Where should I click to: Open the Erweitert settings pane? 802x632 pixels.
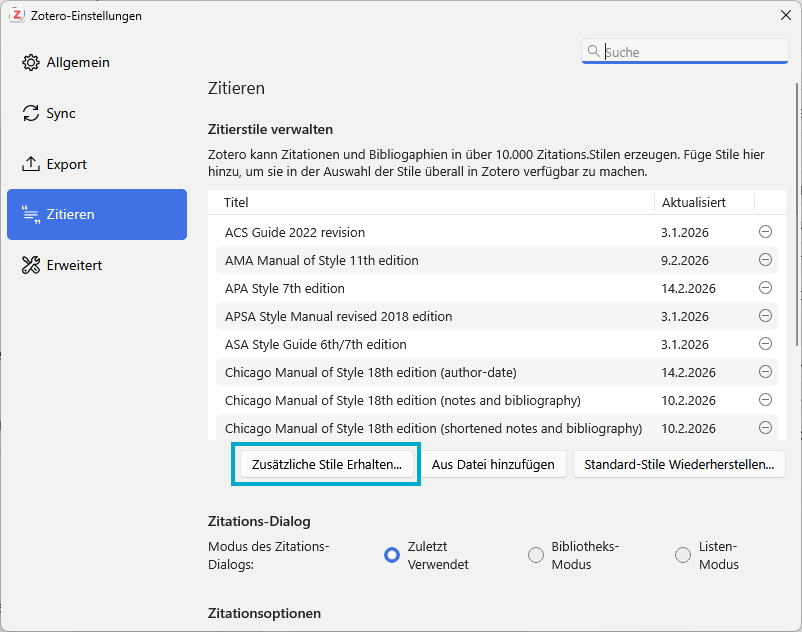coord(97,265)
